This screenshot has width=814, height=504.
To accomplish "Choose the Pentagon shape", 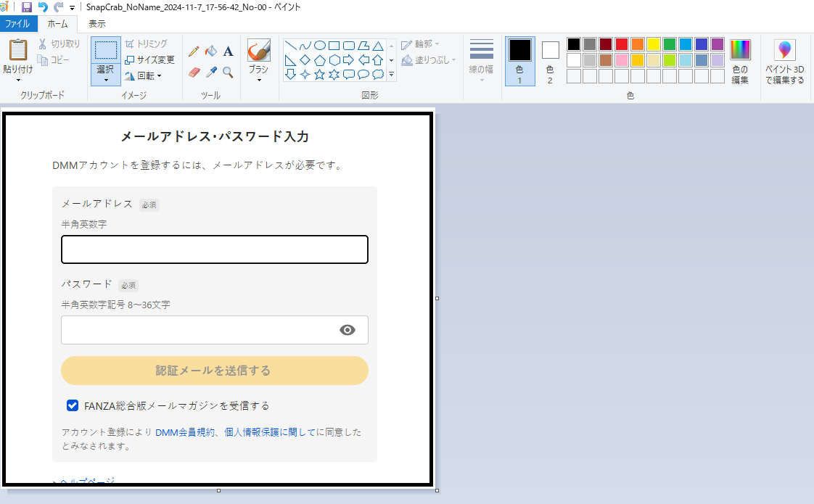I will 320,59.
